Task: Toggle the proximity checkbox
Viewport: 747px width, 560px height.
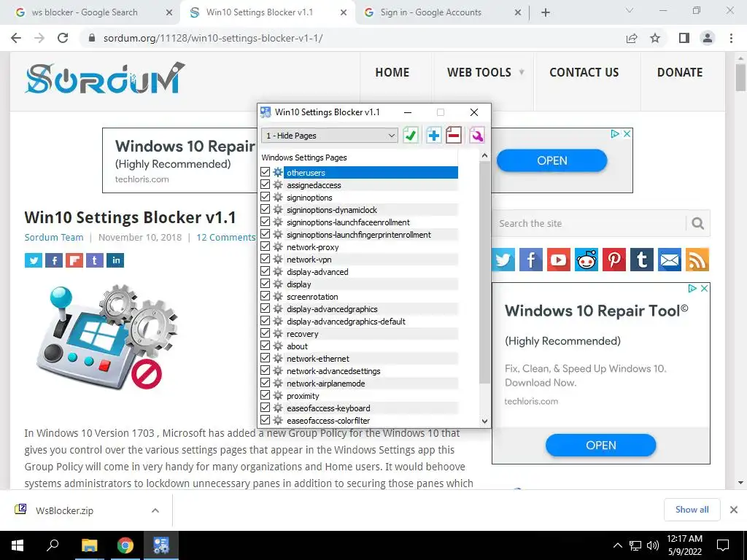Action: (266, 395)
